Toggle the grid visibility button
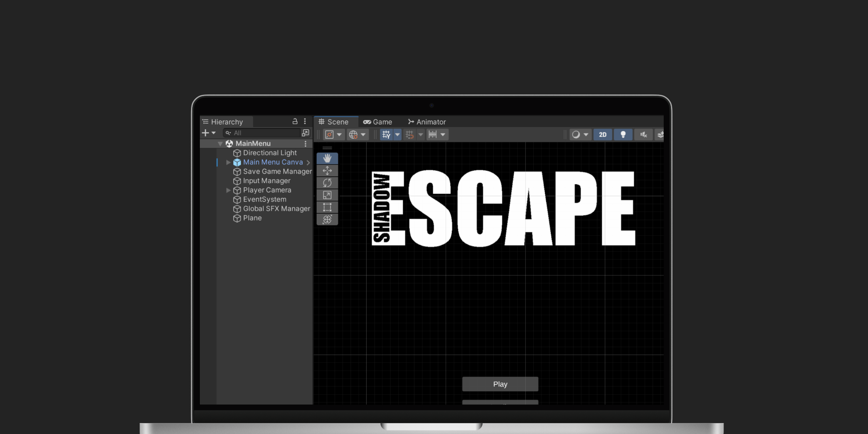This screenshot has width=868, height=434. (x=386, y=135)
